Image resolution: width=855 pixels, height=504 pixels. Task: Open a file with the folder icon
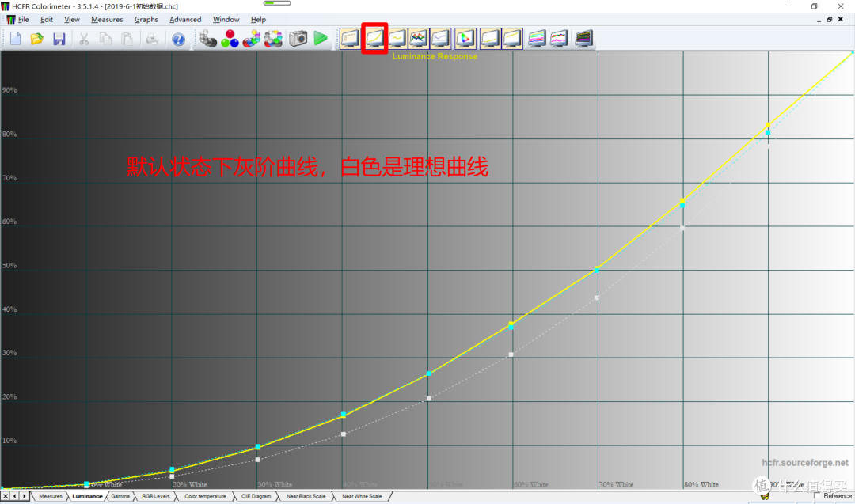pyautogui.click(x=37, y=38)
